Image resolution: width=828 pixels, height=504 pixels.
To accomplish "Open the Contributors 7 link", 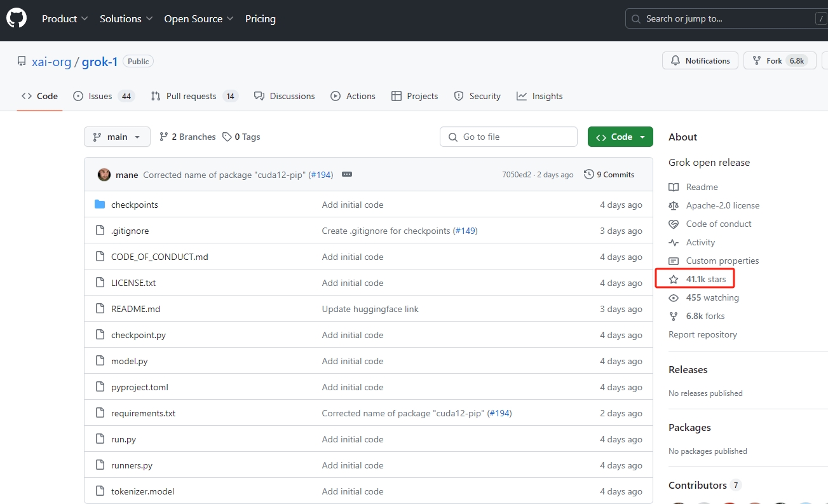I will [705, 485].
